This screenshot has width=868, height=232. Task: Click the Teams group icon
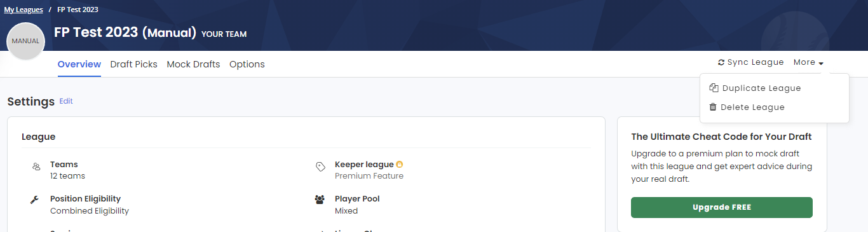click(36, 167)
